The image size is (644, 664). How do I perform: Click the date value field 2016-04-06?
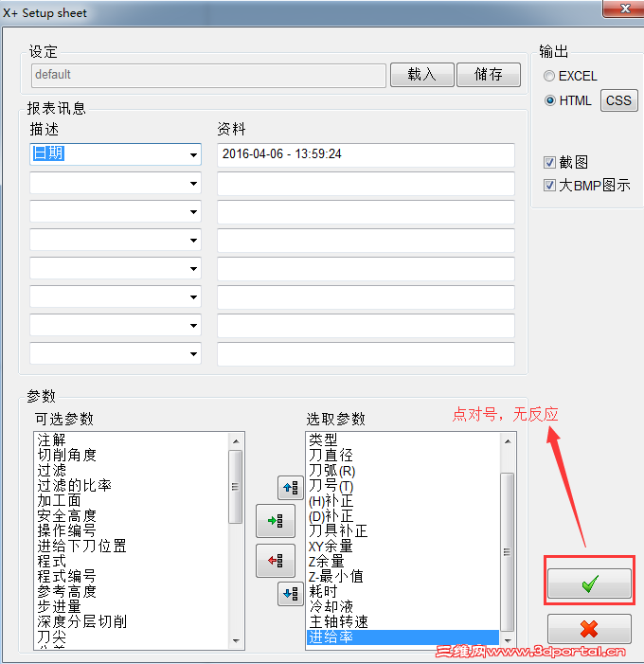[x=366, y=154]
